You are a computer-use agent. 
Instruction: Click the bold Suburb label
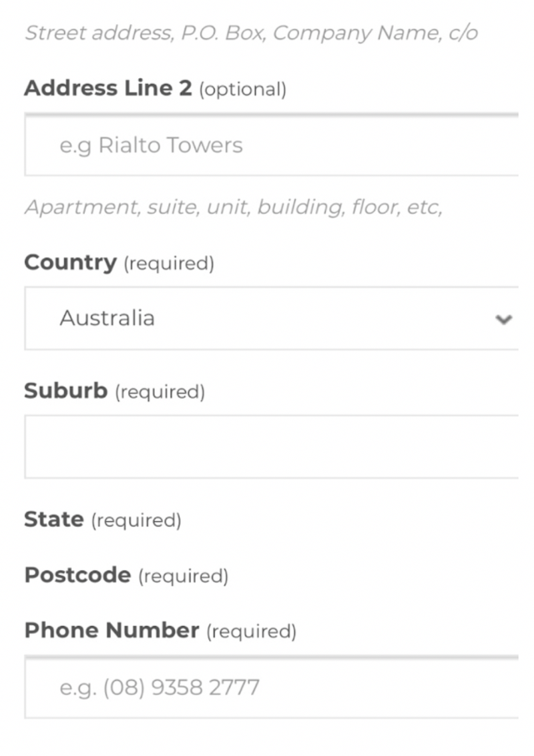[x=66, y=390]
